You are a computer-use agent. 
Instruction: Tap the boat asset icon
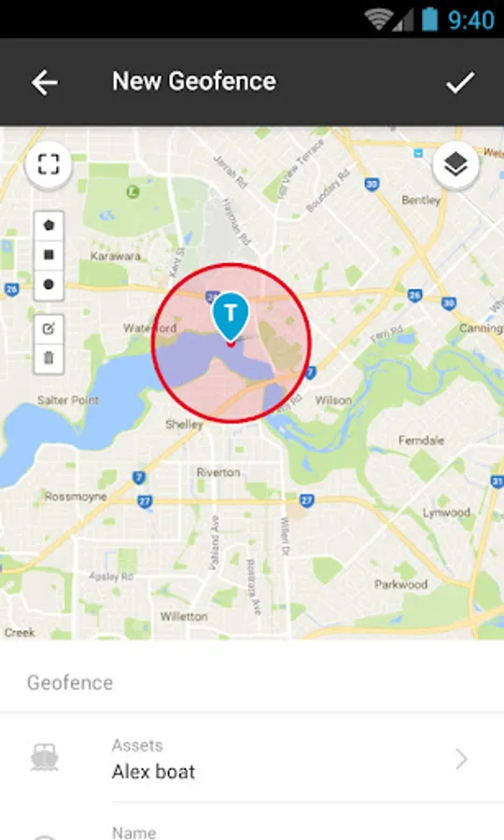pyautogui.click(x=45, y=757)
